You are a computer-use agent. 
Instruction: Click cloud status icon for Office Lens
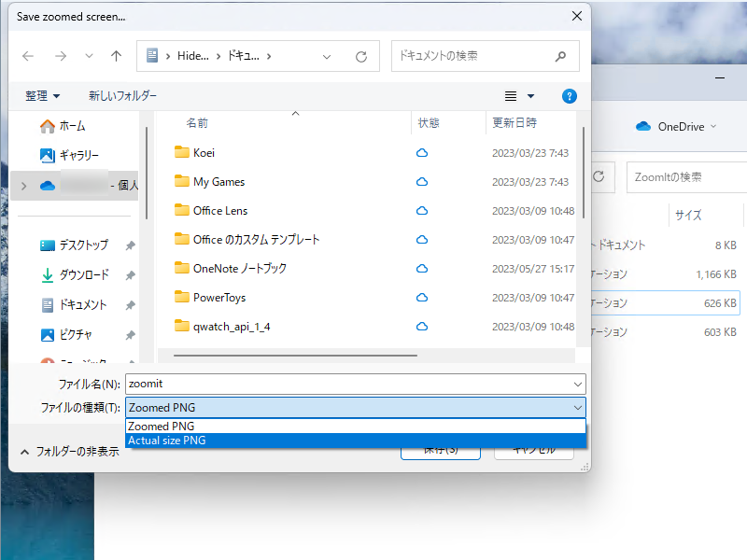422,211
